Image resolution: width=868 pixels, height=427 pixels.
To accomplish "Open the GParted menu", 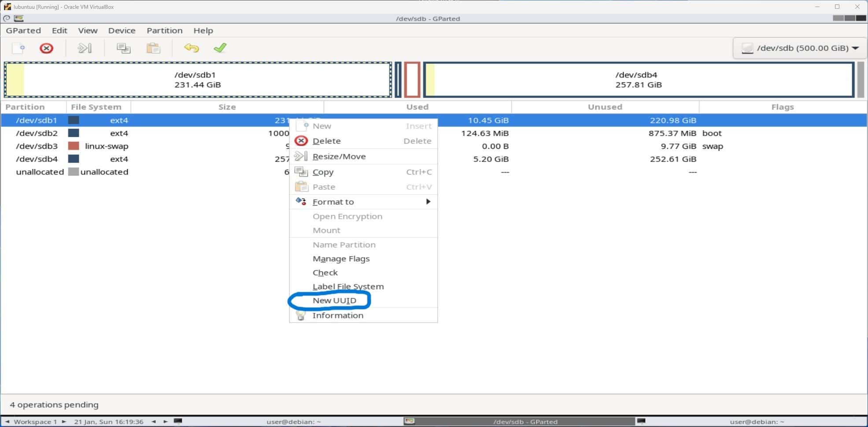I will tap(23, 30).
